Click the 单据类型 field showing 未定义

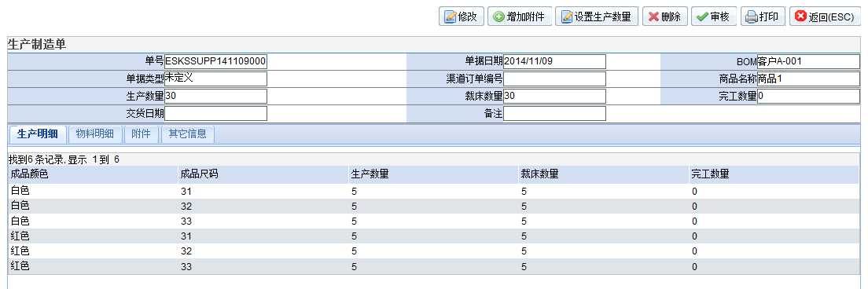215,79
